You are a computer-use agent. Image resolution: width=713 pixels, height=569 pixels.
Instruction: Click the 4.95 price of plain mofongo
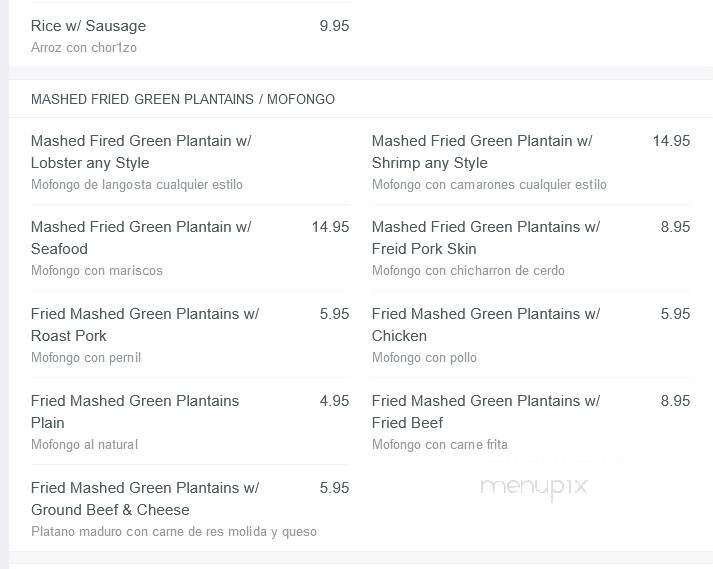[x=334, y=401]
